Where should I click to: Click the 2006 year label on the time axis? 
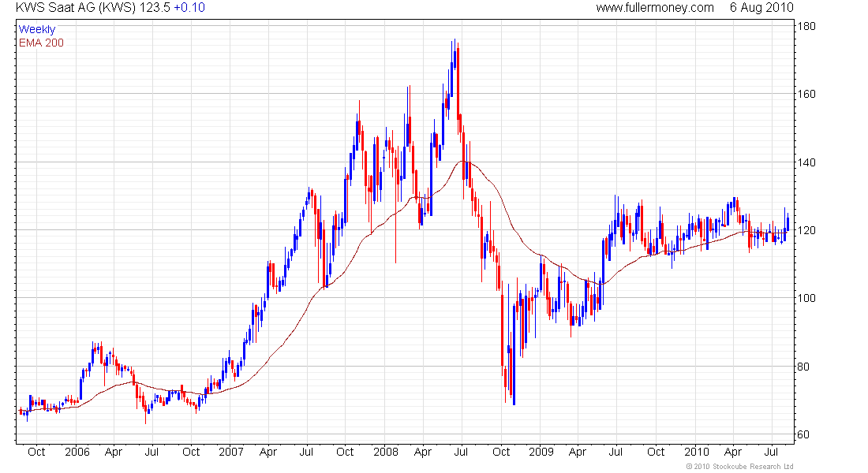(x=77, y=452)
